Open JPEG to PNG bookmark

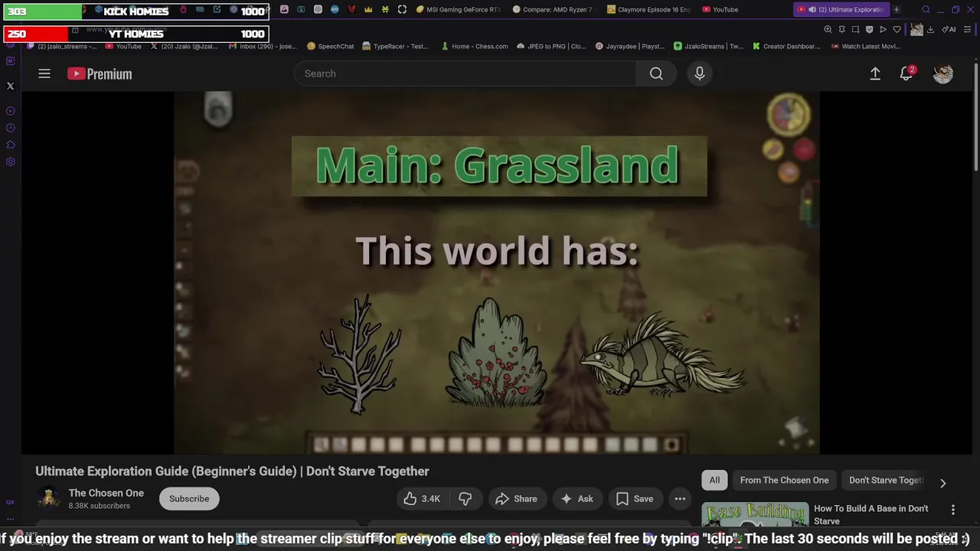pyautogui.click(x=551, y=47)
